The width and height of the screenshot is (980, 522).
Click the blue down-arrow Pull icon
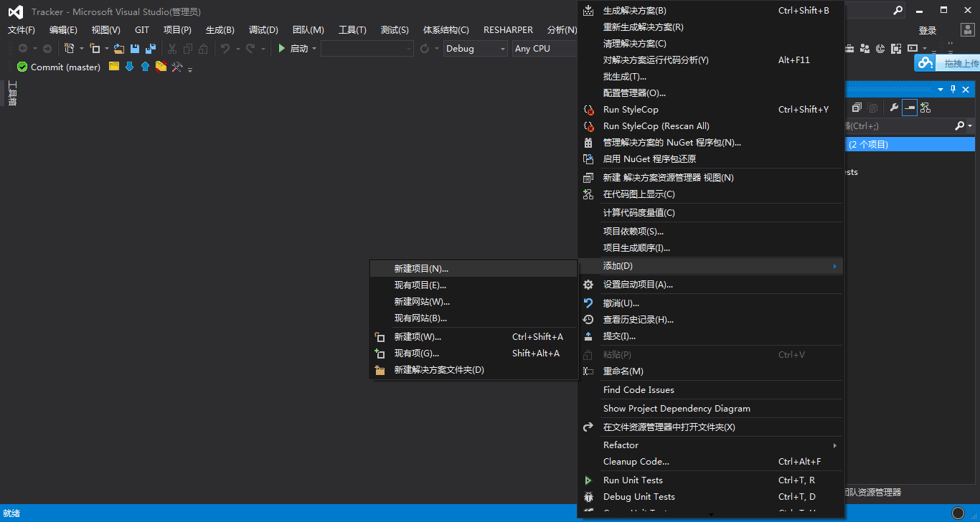coord(130,67)
